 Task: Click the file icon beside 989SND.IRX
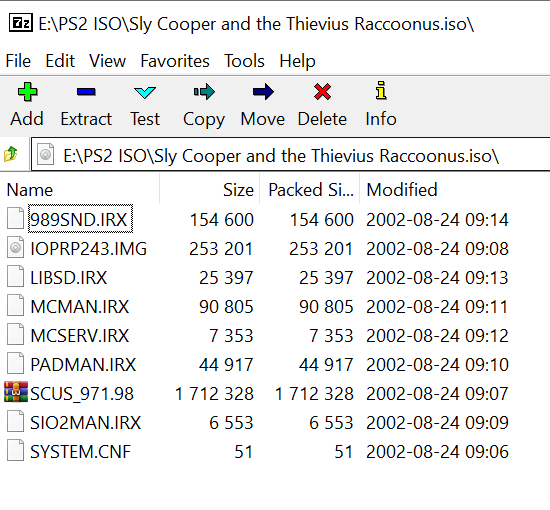[15, 219]
